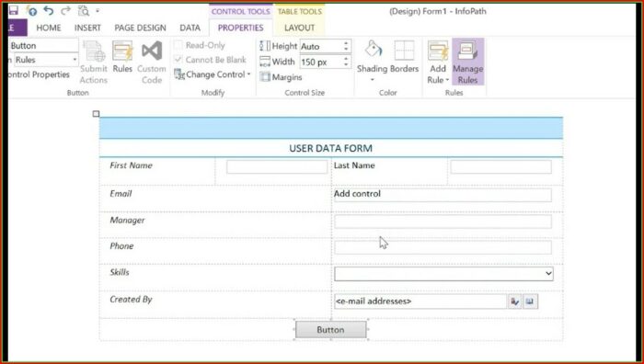Open the INSERT ribbon tab
Image resolution: width=644 pixels, height=364 pixels.
(87, 28)
